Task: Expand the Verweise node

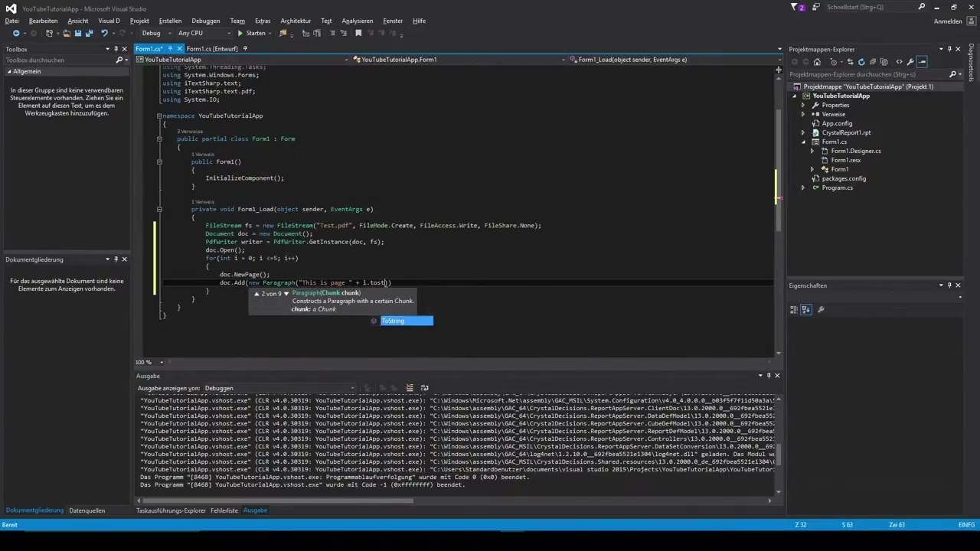Action: (x=803, y=114)
